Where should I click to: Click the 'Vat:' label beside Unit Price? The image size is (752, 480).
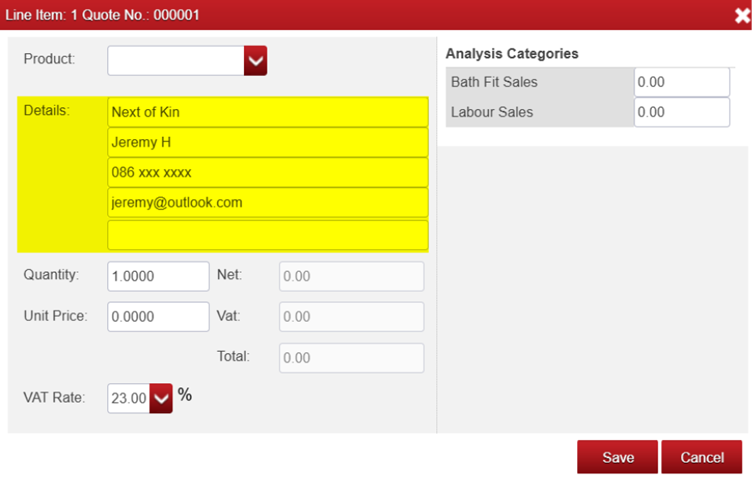(x=228, y=316)
